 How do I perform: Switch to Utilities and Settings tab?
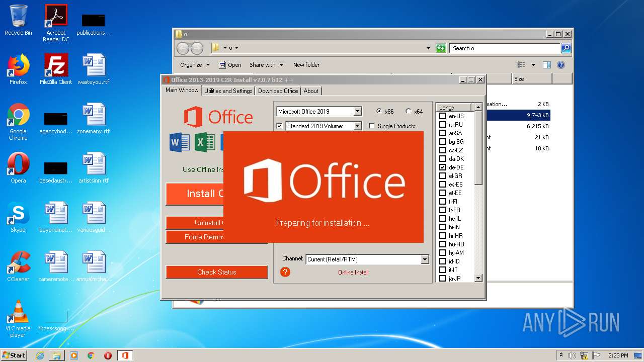pos(228,91)
